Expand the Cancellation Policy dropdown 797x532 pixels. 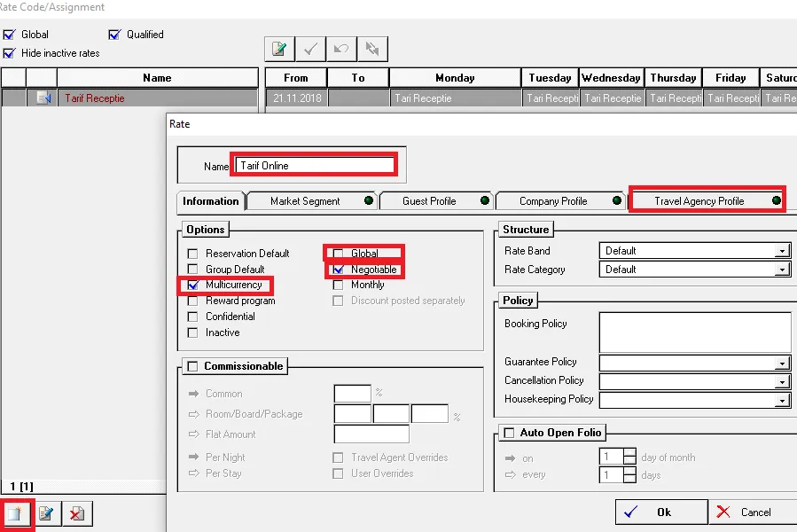click(x=782, y=381)
